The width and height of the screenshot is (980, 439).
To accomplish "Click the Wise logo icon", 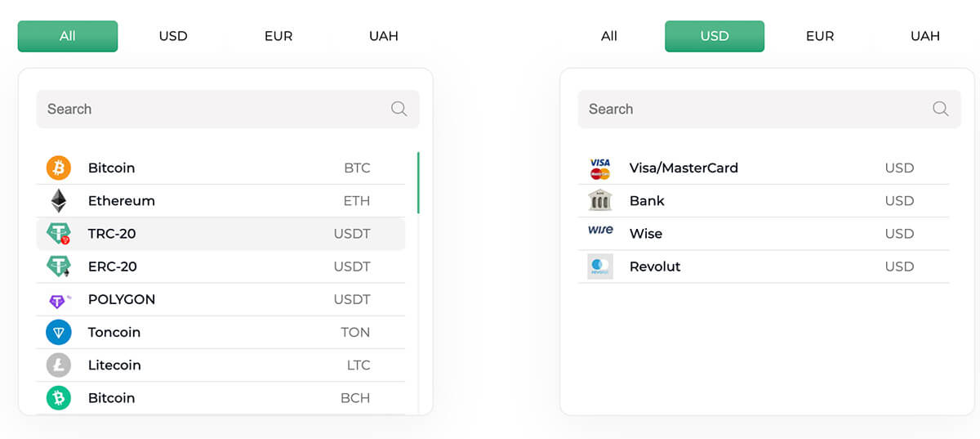I will point(600,231).
